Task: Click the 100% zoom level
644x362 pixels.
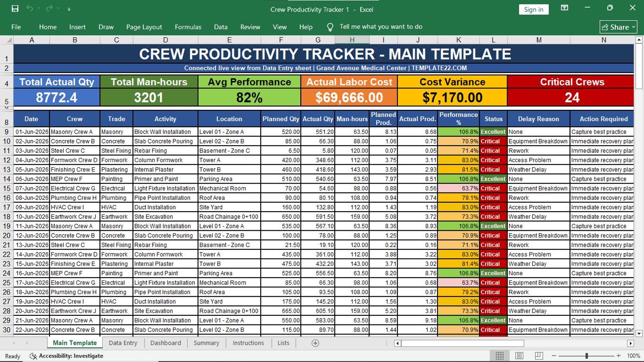Action: click(633, 356)
